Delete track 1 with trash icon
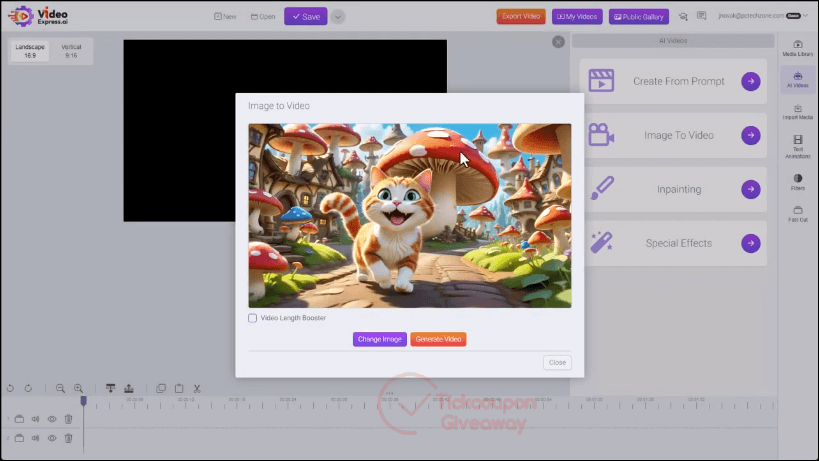 [x=68, y=419]
